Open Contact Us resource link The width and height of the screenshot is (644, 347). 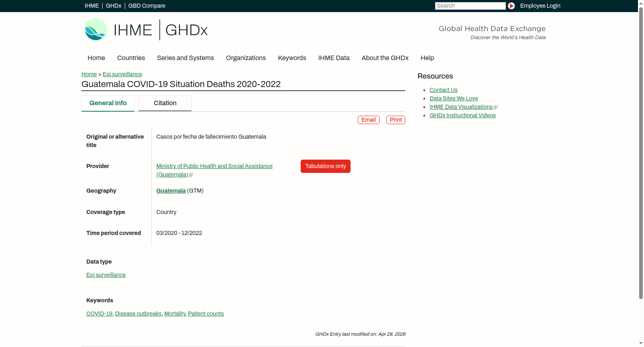click(444, 90)
